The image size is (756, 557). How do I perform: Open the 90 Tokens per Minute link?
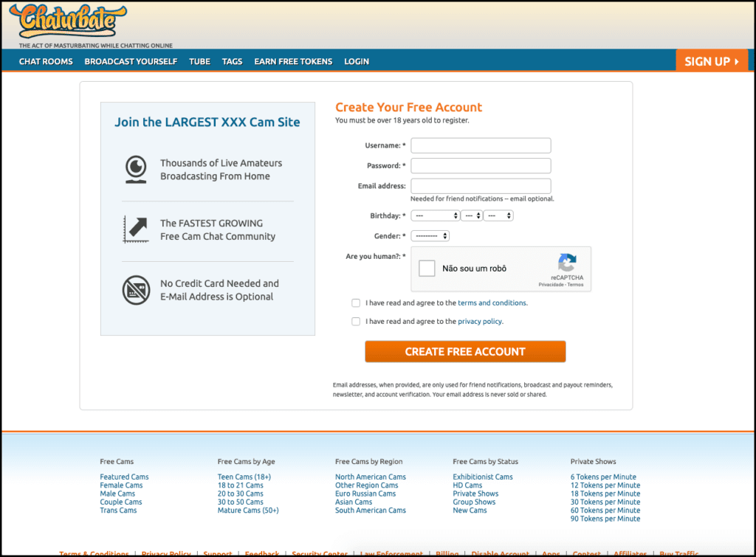pyautogui.click(x=605, y=519)
